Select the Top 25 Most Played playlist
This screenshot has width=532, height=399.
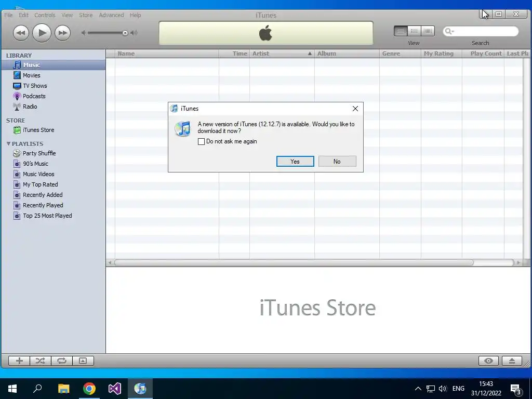(54, 216)
